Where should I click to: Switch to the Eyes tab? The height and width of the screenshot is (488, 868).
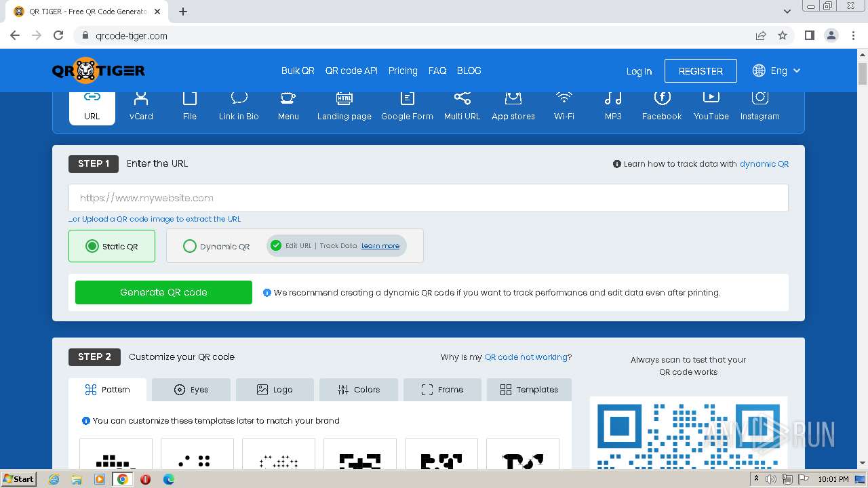coord(191,390)
